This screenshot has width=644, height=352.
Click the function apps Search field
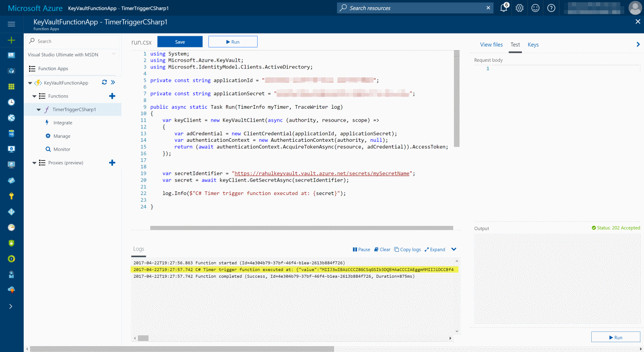[x=72, y=41]
